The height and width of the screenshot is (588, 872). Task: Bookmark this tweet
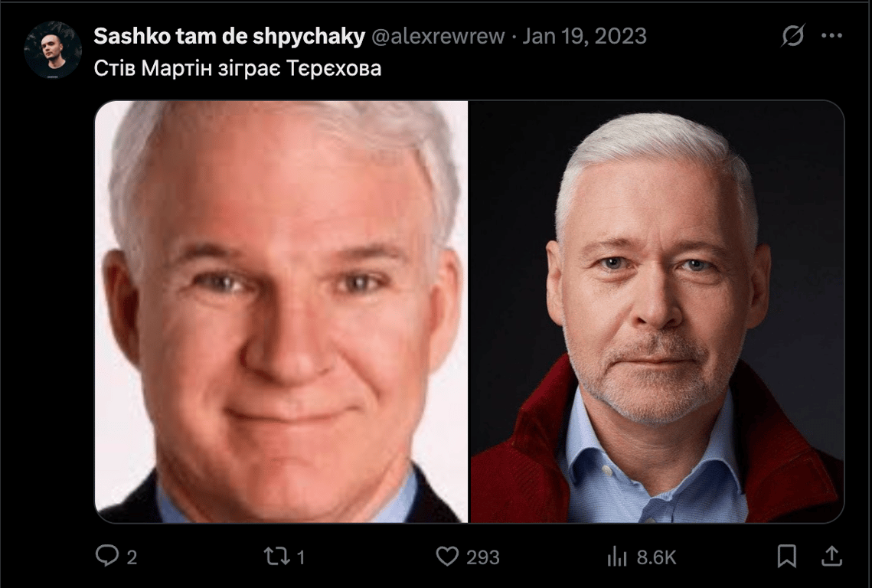[786, 556]
